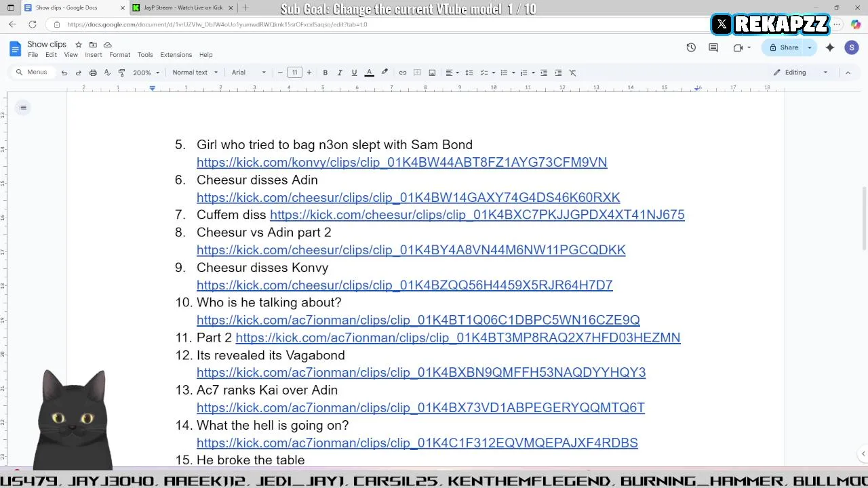Toggle bold formatting

[x=325, y=73]
